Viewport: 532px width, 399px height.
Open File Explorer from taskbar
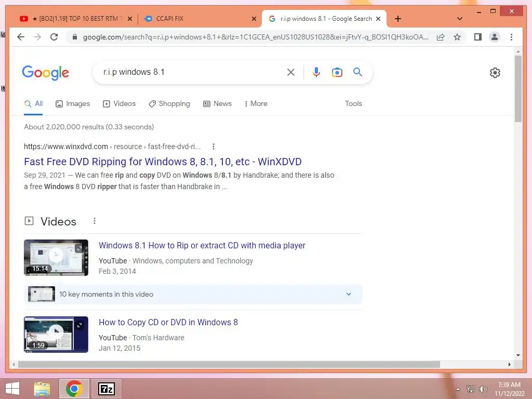click(42, 389)
